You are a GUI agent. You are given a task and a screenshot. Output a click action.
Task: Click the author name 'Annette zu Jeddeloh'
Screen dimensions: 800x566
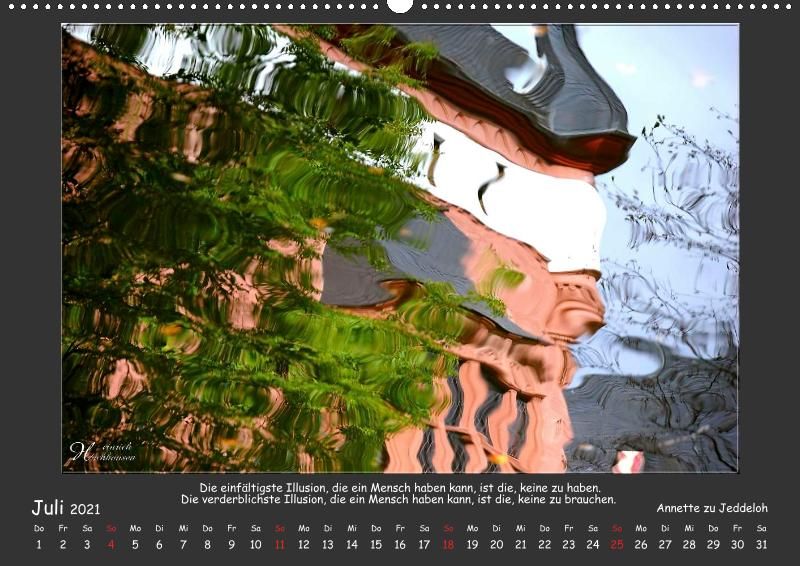pos(712,508)
